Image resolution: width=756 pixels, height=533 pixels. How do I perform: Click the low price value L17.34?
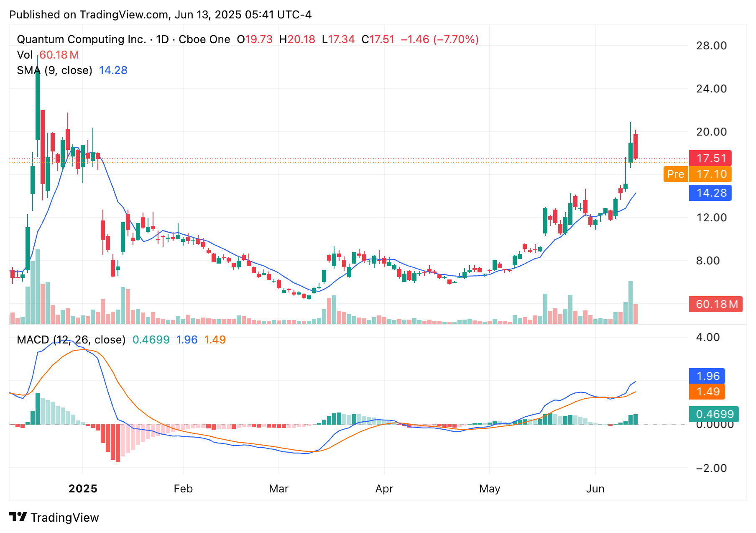338,39
